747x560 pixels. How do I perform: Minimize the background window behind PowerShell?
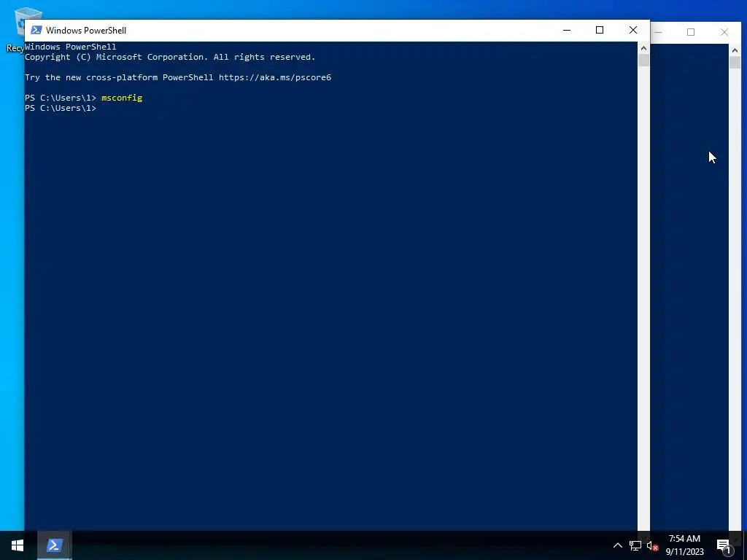tap(659, 32)
